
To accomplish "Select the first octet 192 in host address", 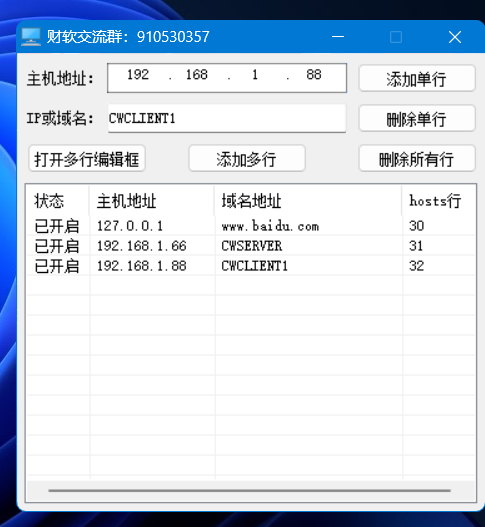I will tap(138, 75).
